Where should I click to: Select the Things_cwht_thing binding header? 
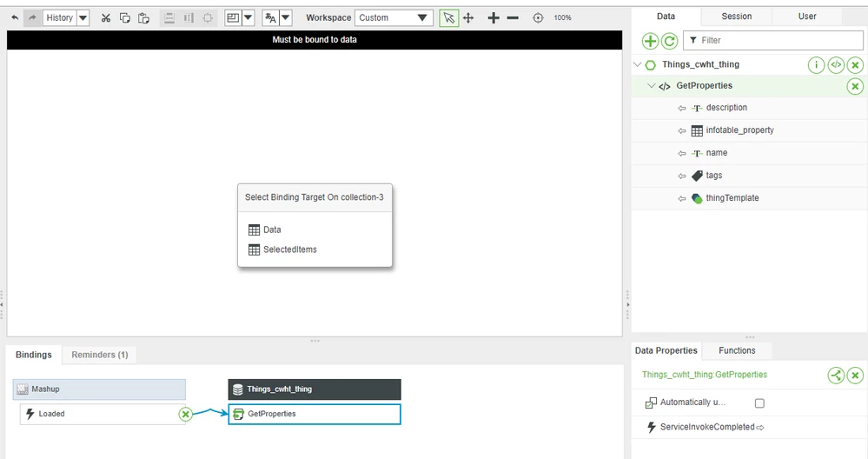(315, 389)
